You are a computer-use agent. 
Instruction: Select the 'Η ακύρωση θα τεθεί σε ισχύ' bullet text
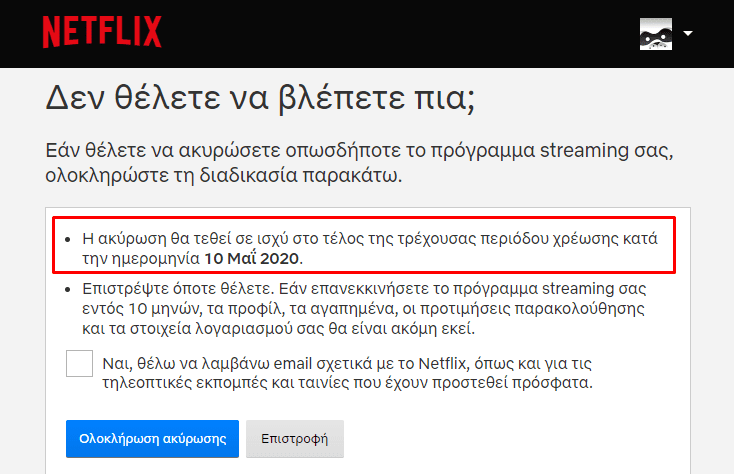coord(370,248)
